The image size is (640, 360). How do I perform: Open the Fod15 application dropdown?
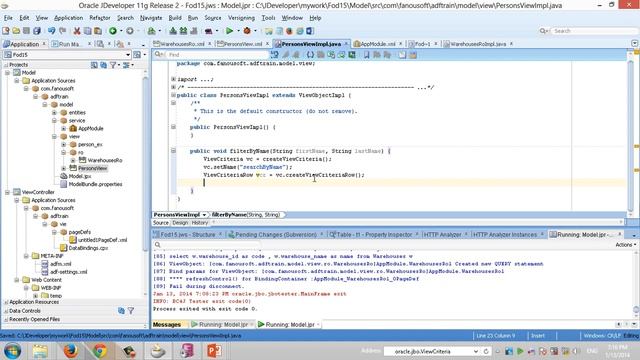coord(128,55)
